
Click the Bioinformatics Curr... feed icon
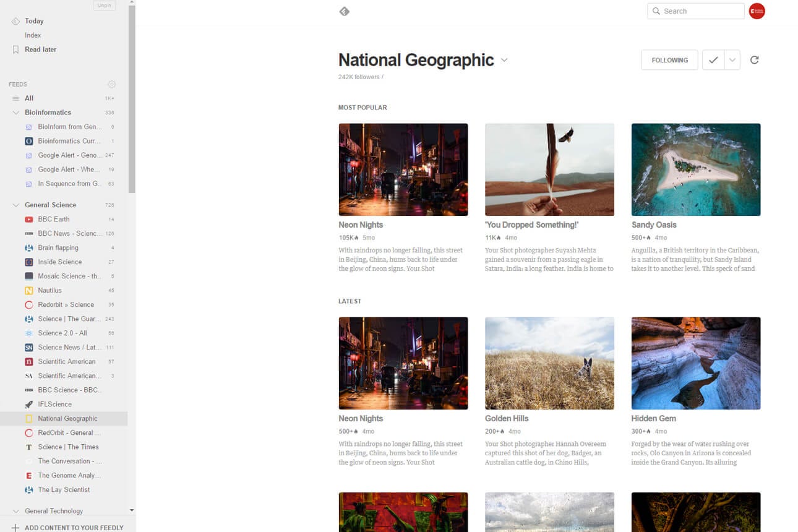(x=28, y=141)
